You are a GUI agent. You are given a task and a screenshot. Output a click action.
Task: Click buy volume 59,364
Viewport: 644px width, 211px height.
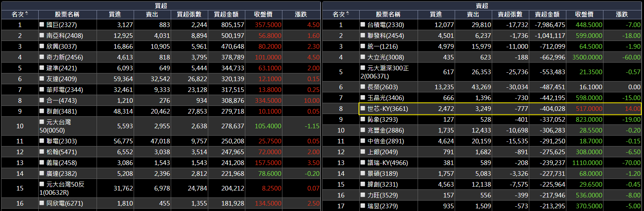point(123,79)
